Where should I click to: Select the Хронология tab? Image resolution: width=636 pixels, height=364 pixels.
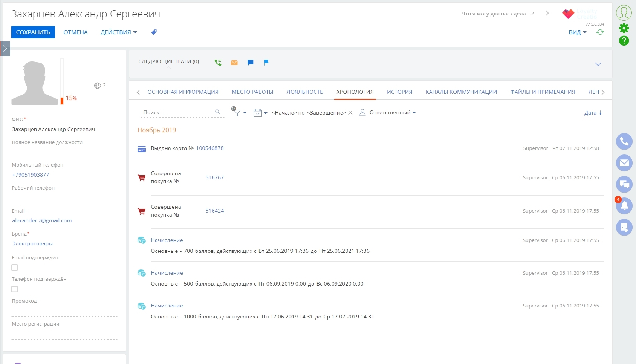pyautogui.click(x=355, y=92)
